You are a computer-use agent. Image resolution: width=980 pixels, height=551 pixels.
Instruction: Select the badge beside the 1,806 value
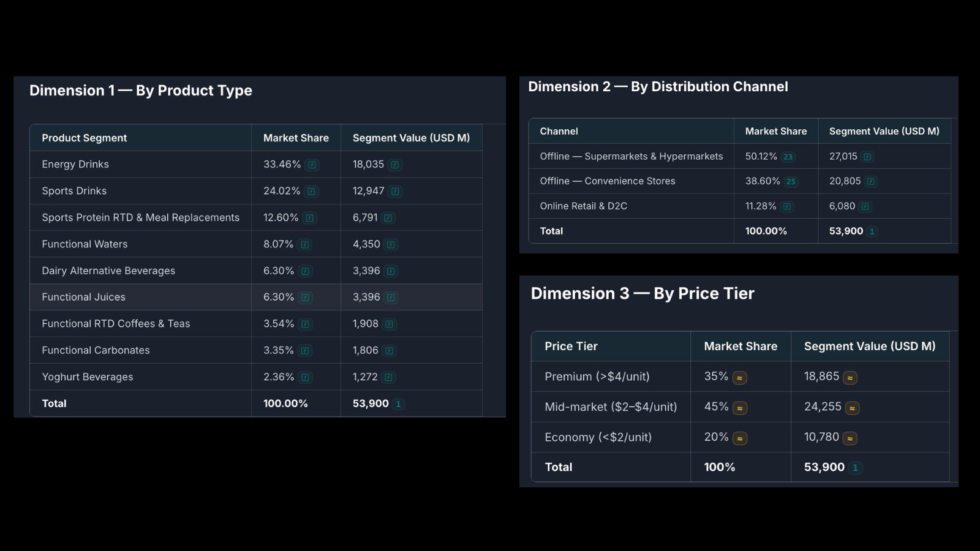390,351
